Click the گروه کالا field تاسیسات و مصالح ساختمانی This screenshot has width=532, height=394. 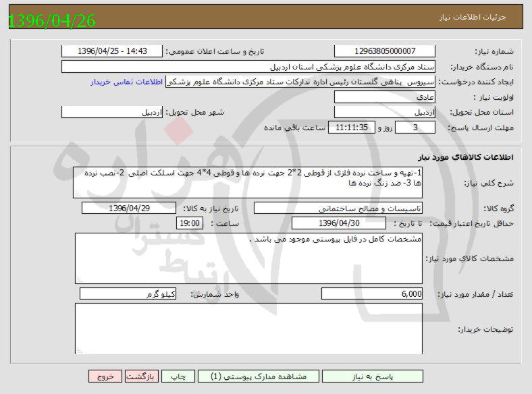tap(338, 208)
